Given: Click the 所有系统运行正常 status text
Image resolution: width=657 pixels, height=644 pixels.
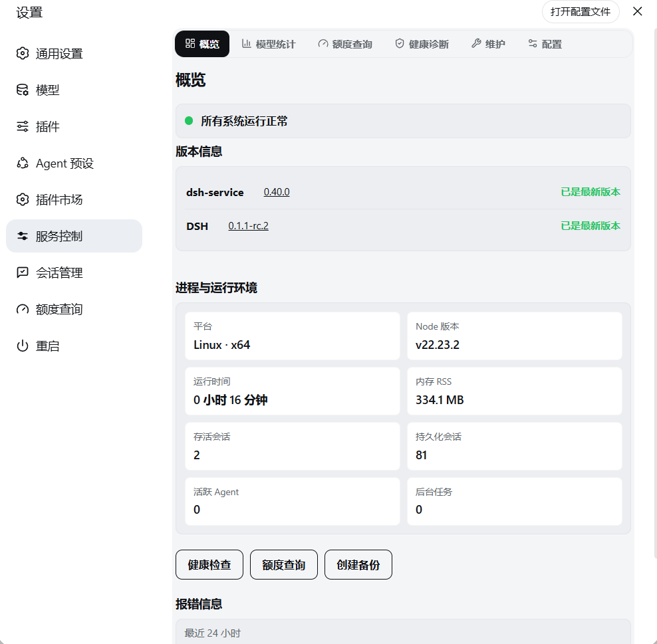Looking at the screenshot, I should (244, 121).
